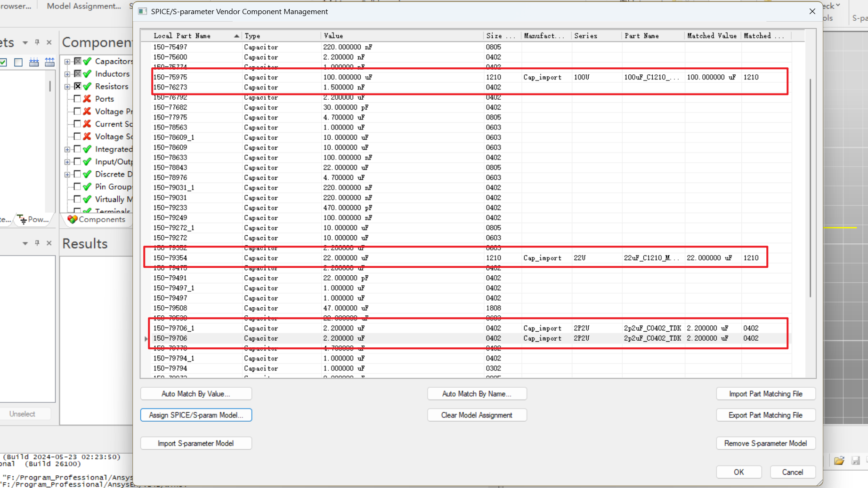Click the first blue comb-shaped nets icon
Viewport: 868px width, 488px height.
[x=34, y=62]
